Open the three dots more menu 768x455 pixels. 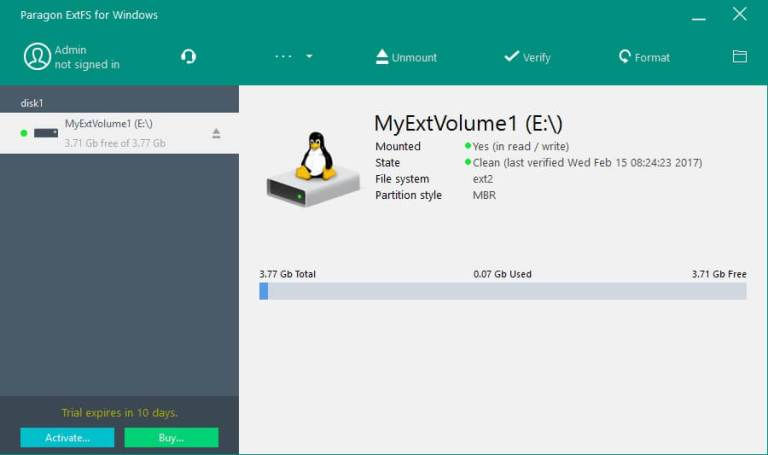pyautogui.click(x=283, y=56)
